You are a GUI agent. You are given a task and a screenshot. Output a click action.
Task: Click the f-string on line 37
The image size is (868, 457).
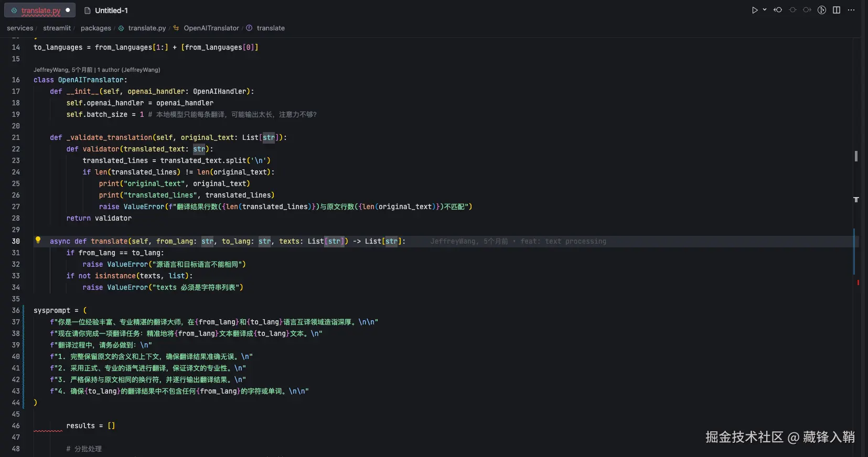coord(214,322)
